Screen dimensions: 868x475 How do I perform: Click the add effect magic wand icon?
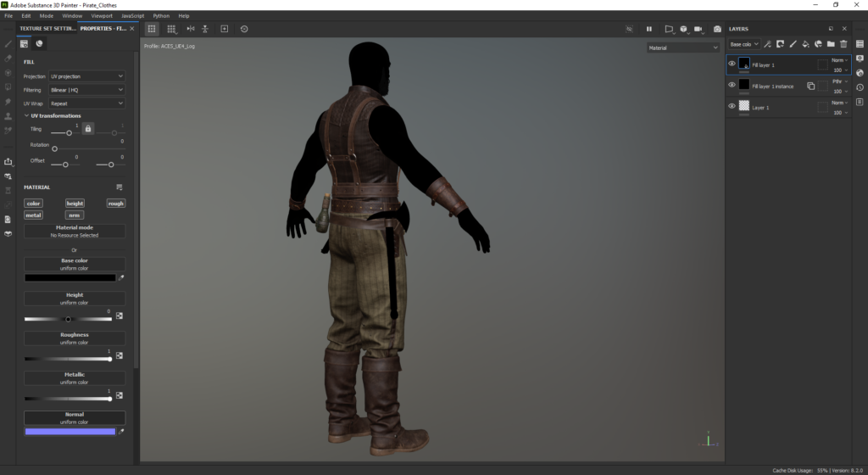767,44
